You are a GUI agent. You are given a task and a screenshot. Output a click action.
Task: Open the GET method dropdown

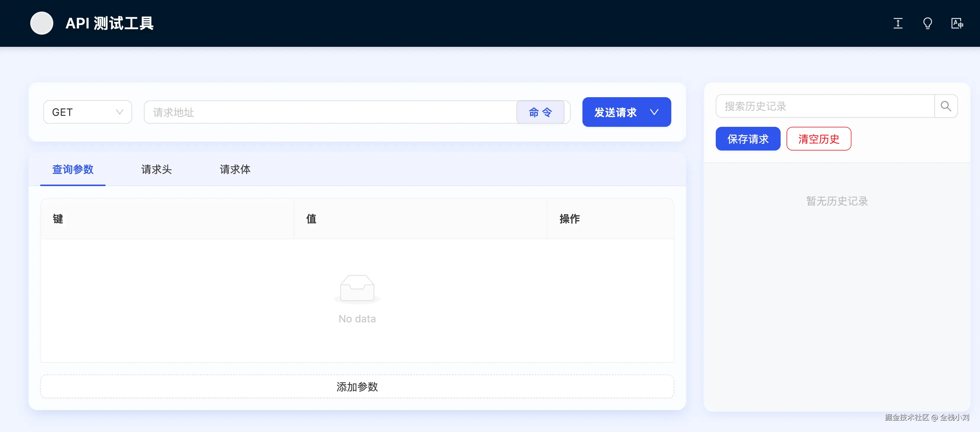coord(87,112)
